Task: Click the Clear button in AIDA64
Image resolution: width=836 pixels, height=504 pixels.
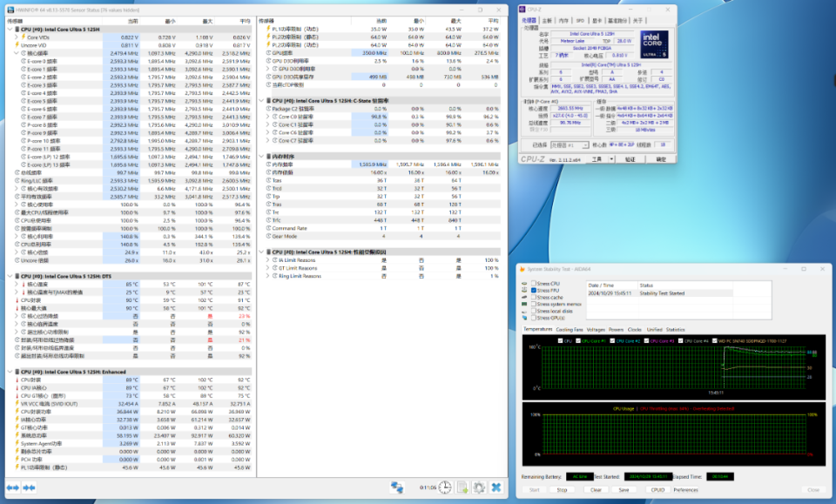Action: coord(596,489)
